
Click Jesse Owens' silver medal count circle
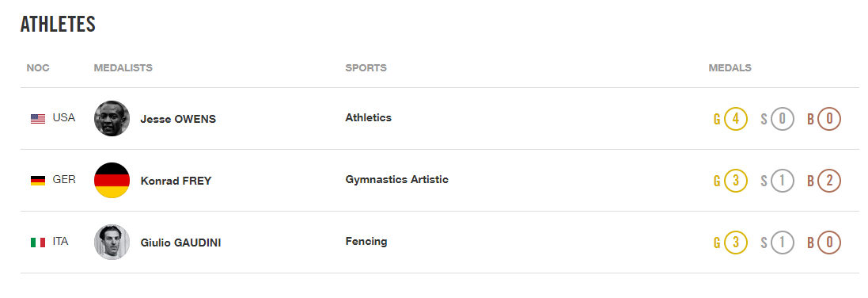(783, 119)
